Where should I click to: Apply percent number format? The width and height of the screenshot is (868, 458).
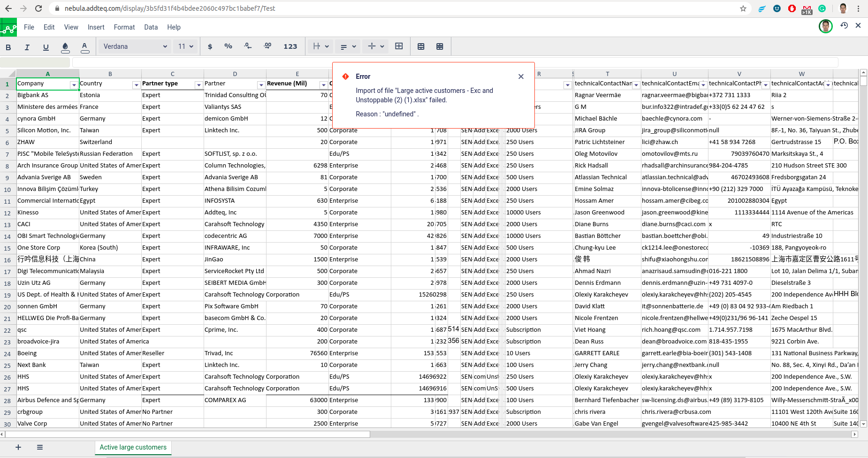tap(228, 46)
